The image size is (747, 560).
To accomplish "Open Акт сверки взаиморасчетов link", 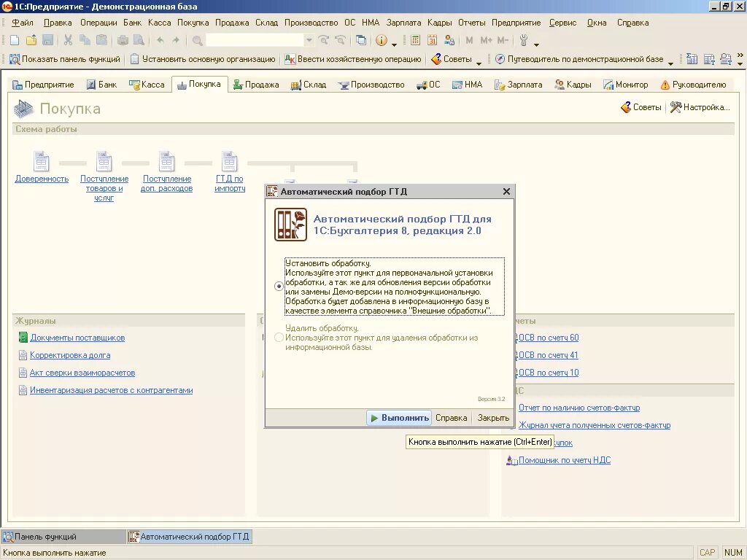I will pos(82,373).
